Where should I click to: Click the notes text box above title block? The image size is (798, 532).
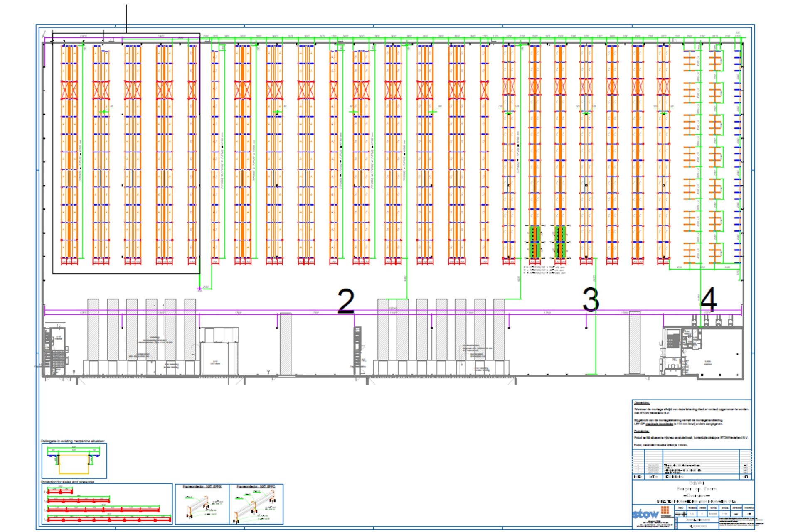click(692, 424)
